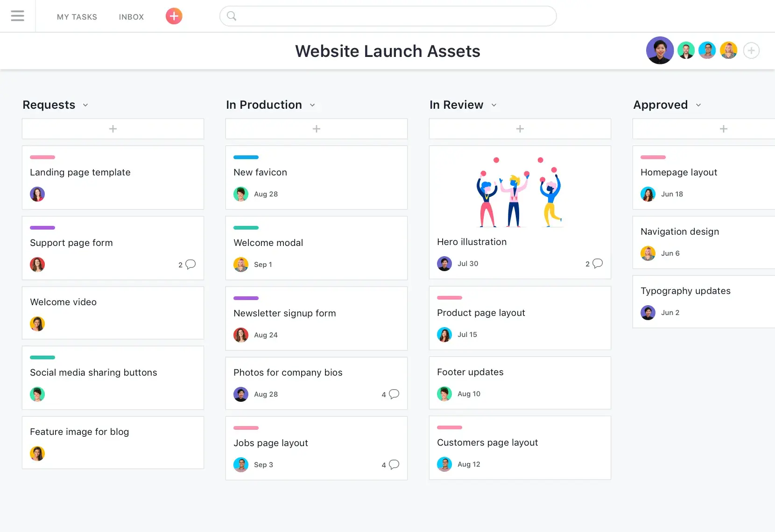Image resolution: width=775 pixels, height=532 pixels.
Task: Click the Jun 2 due date
Action: pyautogui.click(x=670, y=313)
